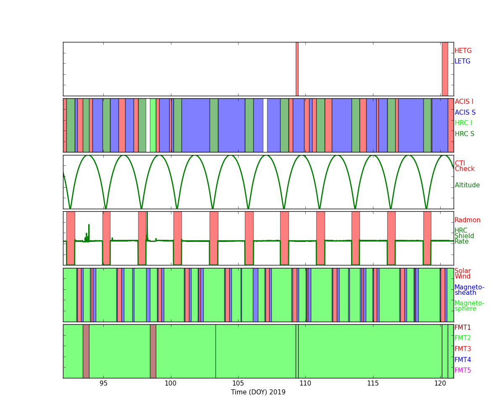Click the FMT5 magenta legend label

pos(462,370)
